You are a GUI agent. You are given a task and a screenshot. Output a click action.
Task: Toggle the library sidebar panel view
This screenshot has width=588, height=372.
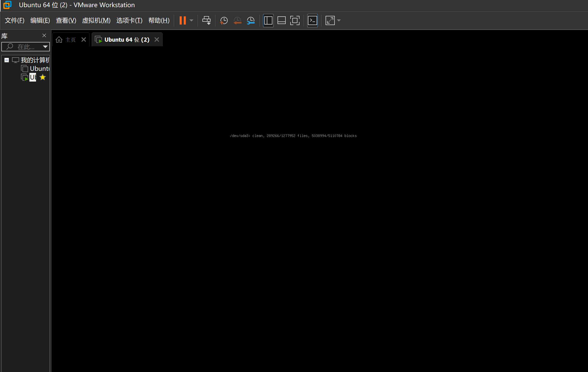click(268, 20)
